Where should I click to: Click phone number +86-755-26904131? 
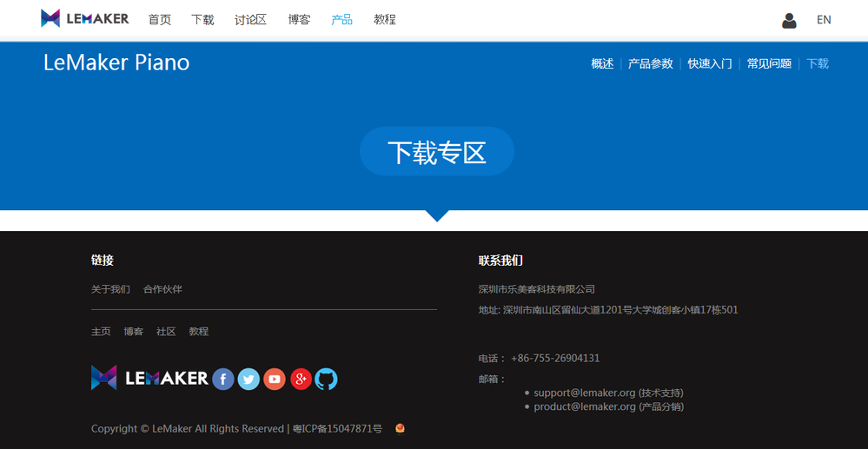(x=555, y=358)
